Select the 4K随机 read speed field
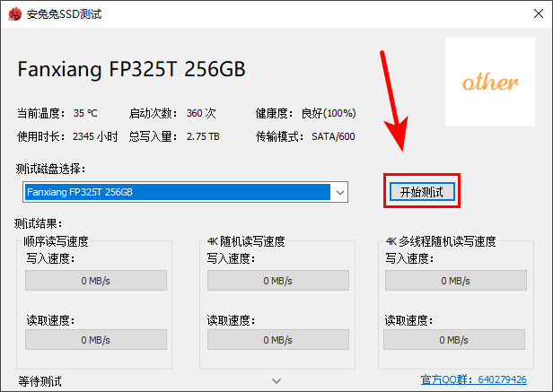The image size is (553, 392). [278, 340]
